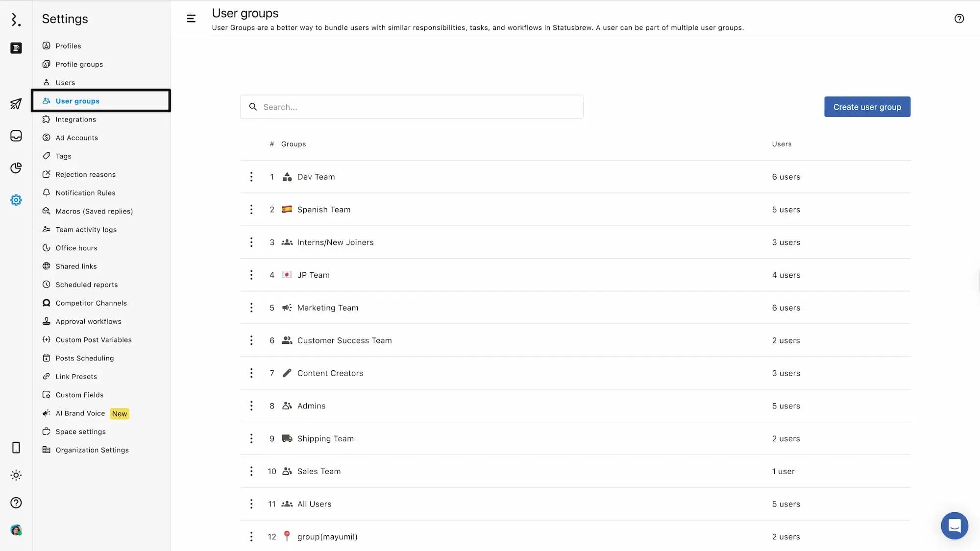The image size is (980, 551).
Task: Open the Reports pie chart icon
Action: pos(16,168)
